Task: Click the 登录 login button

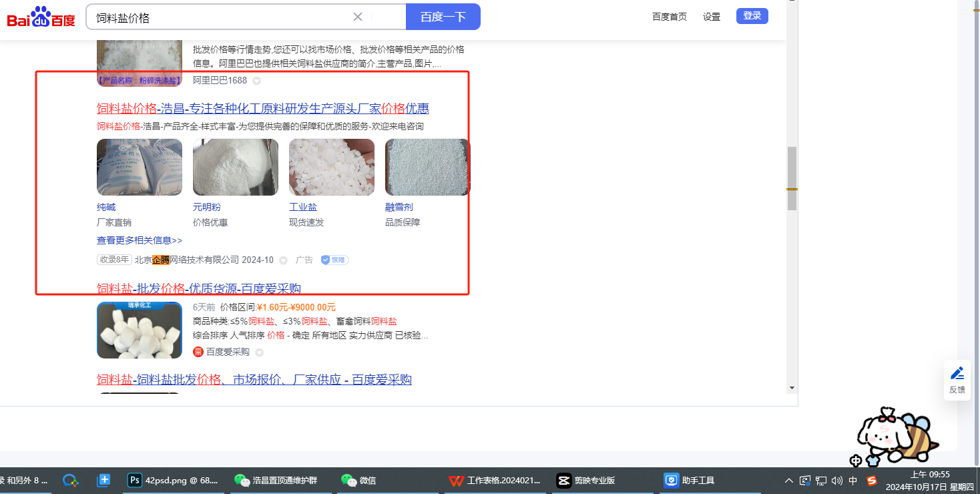Action: click(752, 16)
